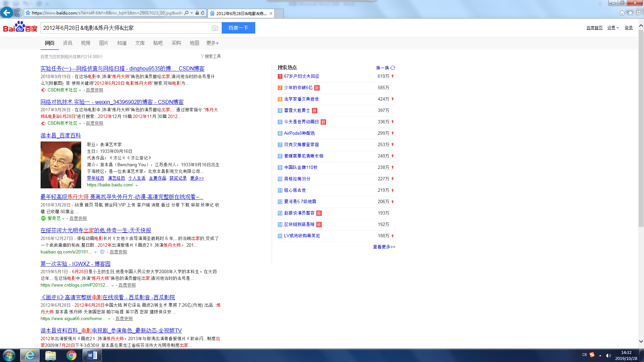644x362 pixels.
Task: Open Google Chrome from the taskbar
Action: (71, 355)
